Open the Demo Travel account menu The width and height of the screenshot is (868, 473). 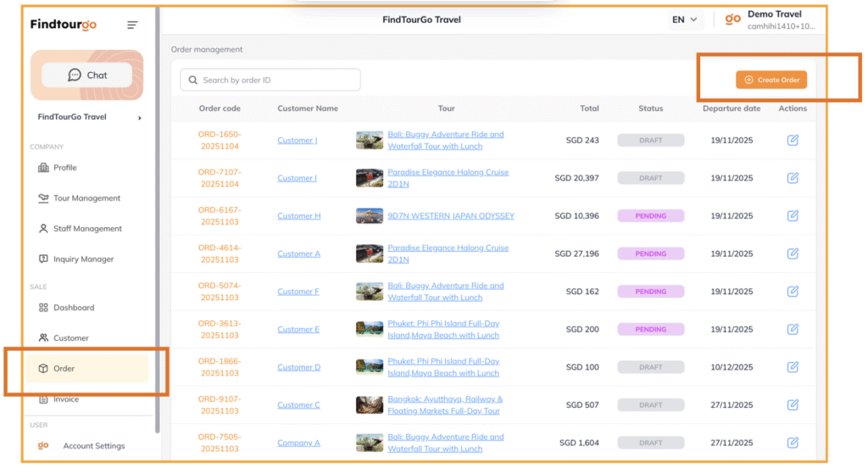coord(773,20)
